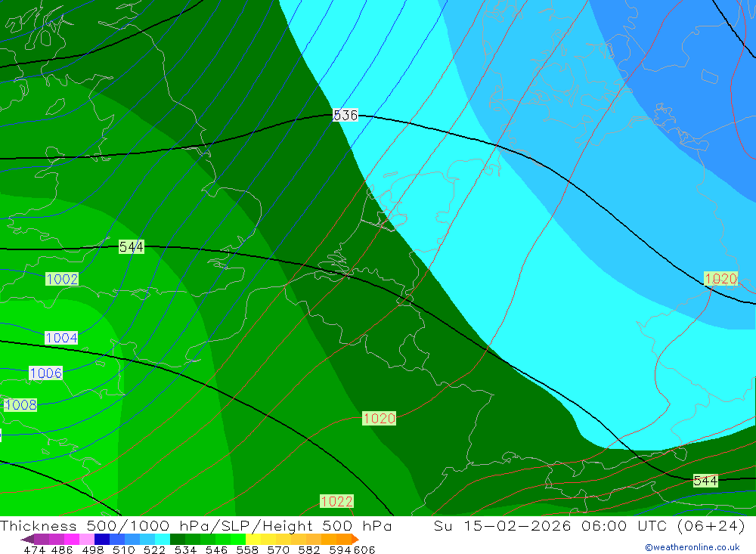Click the 474 legend value
The width and height of the screenshot is (756, 554).
click(34, 549)
